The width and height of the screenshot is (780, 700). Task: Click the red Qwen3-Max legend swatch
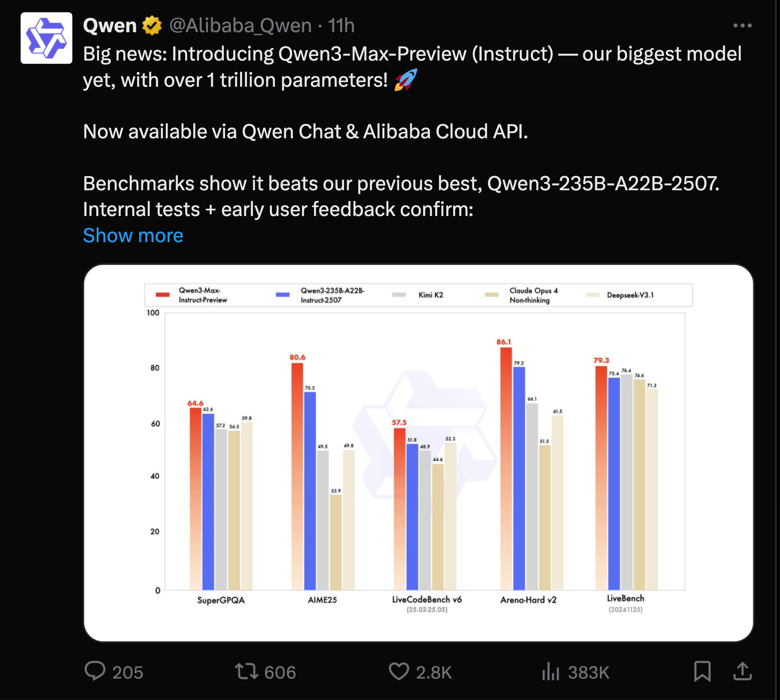pyautogui.click(x=162, y=295)
